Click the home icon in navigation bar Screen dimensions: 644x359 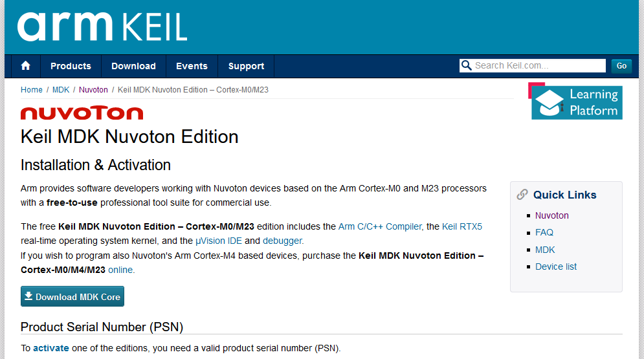pos(25,66)
